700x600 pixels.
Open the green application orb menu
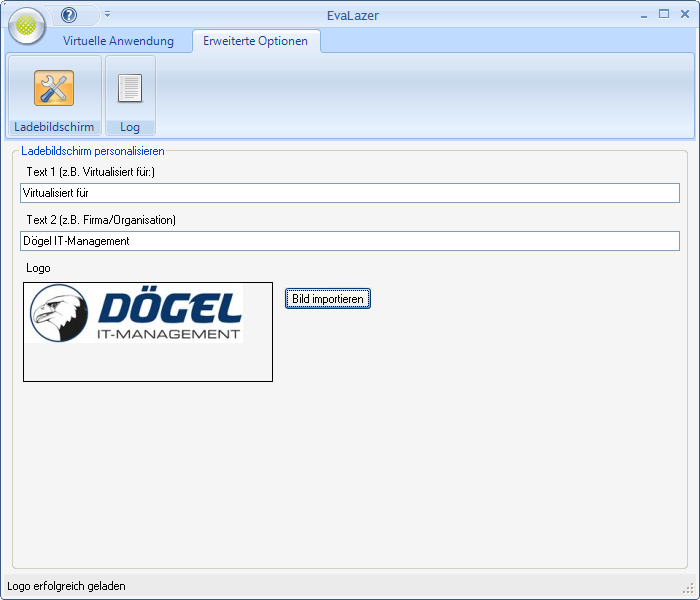click(x=26, y=25)
